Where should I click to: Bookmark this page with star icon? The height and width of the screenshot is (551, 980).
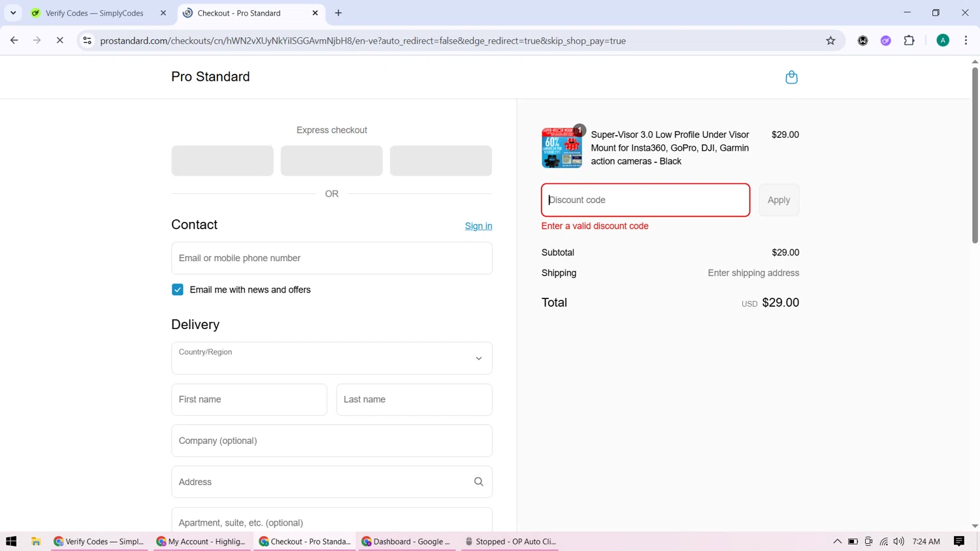(830, 40)
